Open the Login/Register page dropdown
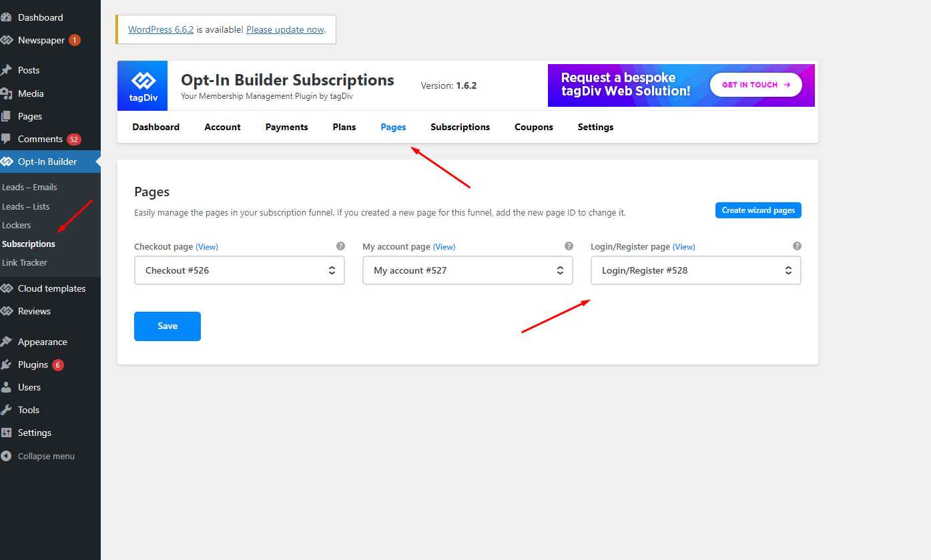The image size is (931, 560). pos(696,270)
